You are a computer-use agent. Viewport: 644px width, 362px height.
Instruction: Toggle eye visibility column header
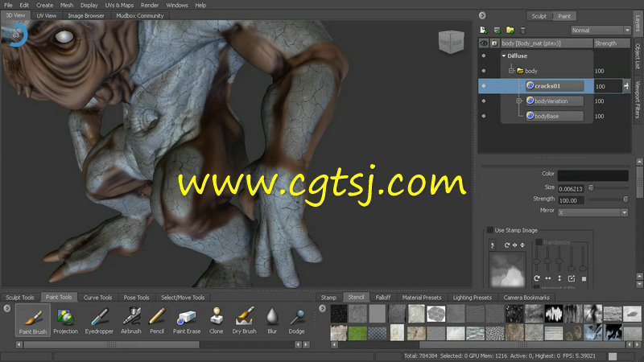point(484,43)
